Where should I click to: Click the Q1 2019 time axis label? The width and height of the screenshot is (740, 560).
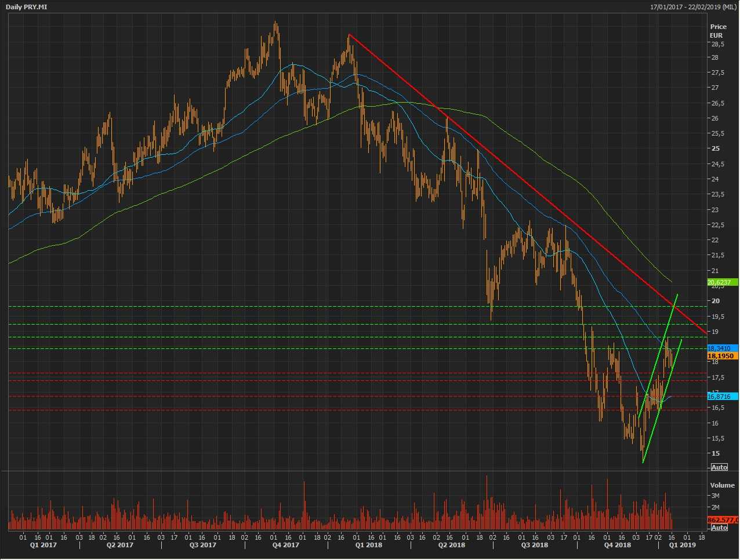(682, 545)
